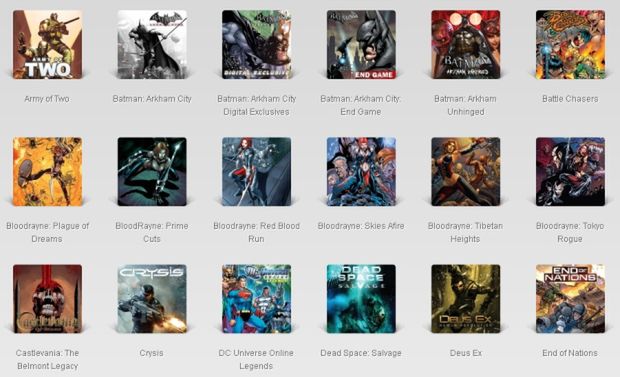Open the Bloodrayne: Tibetan Heights cover thumbnail
Viewport: 620px width, 377px height.
[x=466, y=172]
